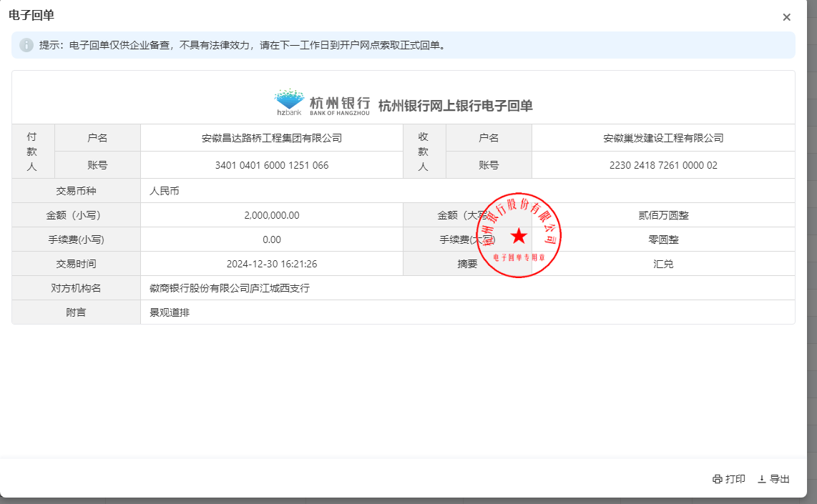Click the info icon in the tip banner
This screenshot has width=817, height=504.
[26, 45]
